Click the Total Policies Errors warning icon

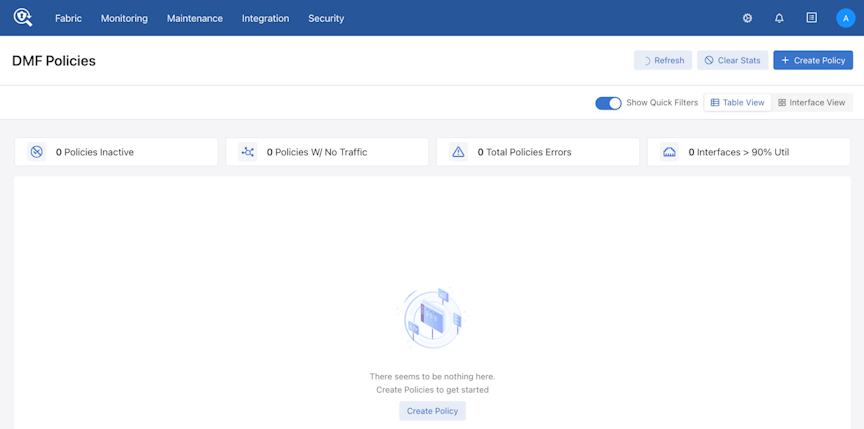458,152
